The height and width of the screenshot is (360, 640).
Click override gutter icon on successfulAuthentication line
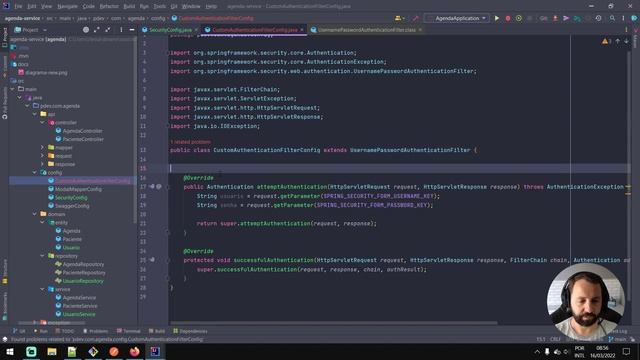152,260
